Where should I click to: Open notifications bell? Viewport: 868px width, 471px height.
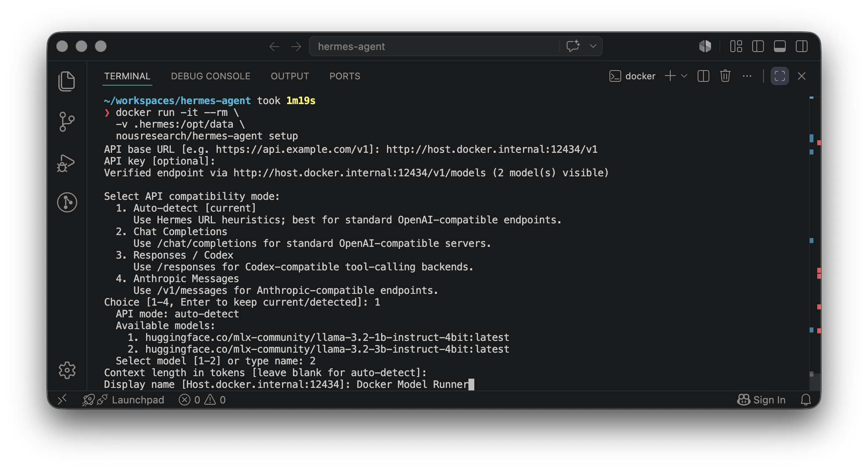[806, 400]
